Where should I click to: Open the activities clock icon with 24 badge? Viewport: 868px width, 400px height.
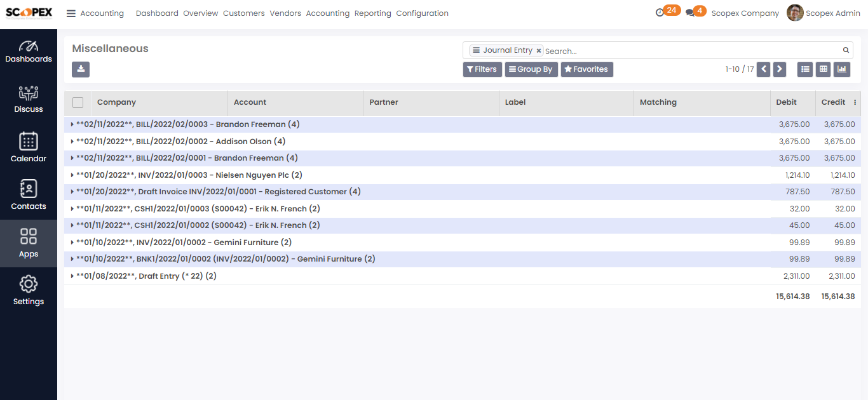667,11
